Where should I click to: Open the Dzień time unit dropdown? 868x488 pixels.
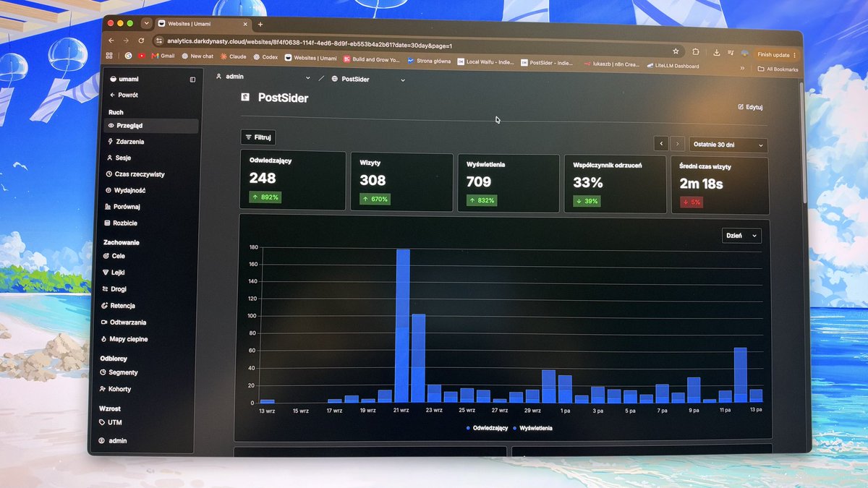pos(741,236)
